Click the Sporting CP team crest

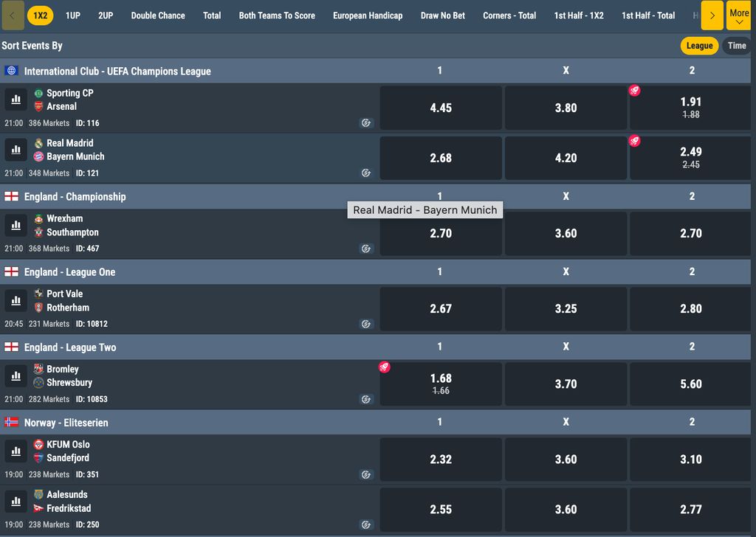coord(38,93)
